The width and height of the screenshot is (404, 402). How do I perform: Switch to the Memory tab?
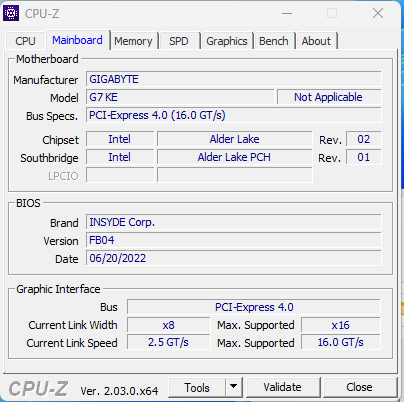133,41
